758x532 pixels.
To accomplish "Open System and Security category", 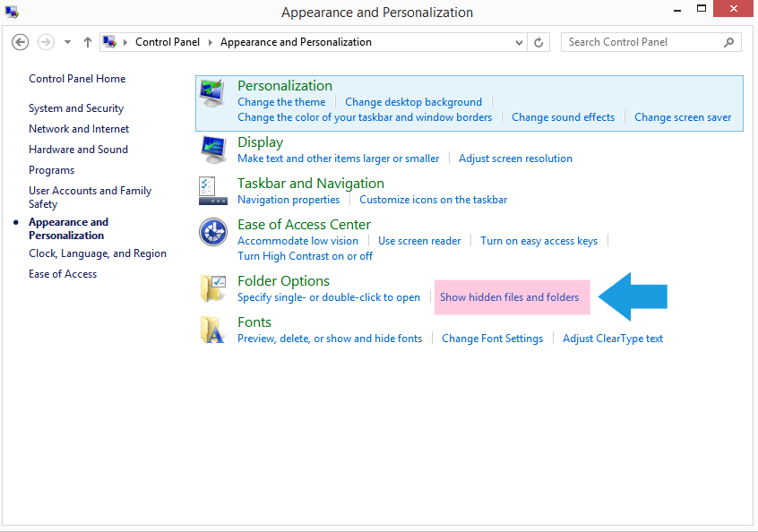I will pos(76,108).
